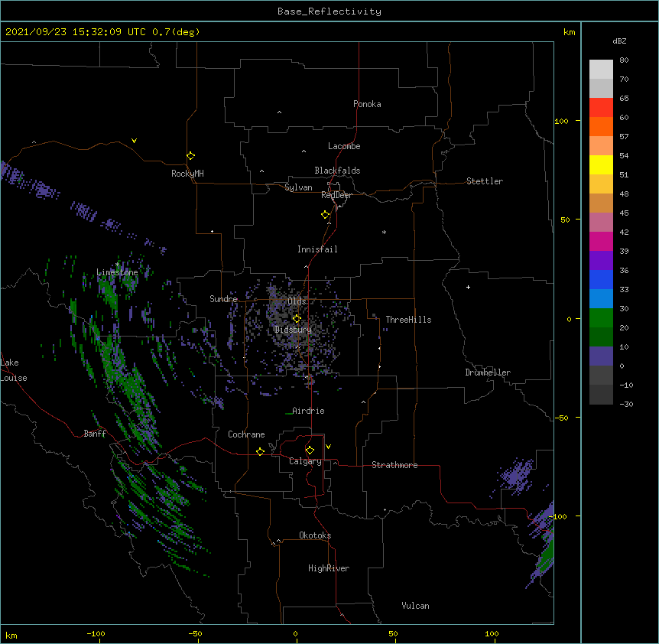Screen dimensions: 659x644
Task: Click the white caret marker below Ponoka
Action: click(x=280, y=112)
